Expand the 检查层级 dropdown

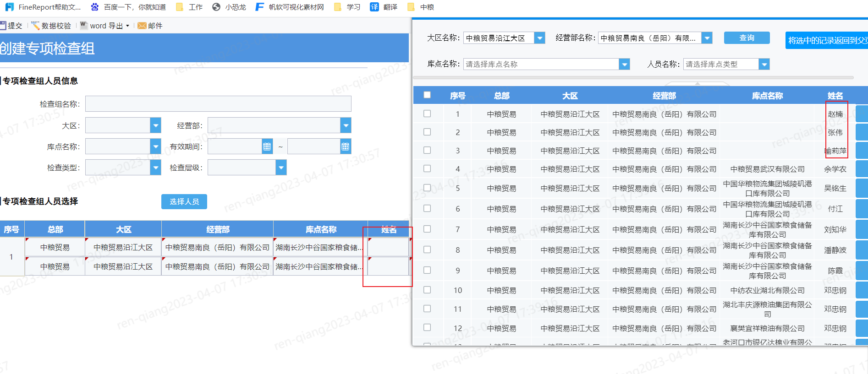coord(281,168)
